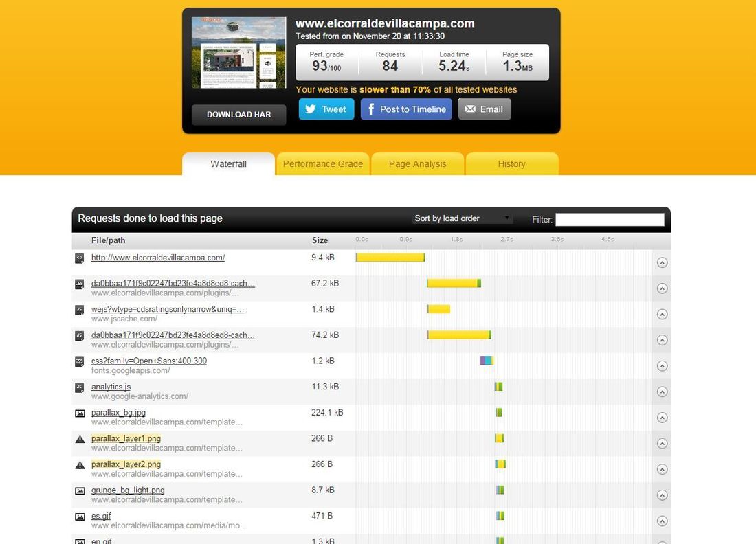Viewport: 756px width, 544px height.
Task: Click the Size column header
Action: (320, 240)
